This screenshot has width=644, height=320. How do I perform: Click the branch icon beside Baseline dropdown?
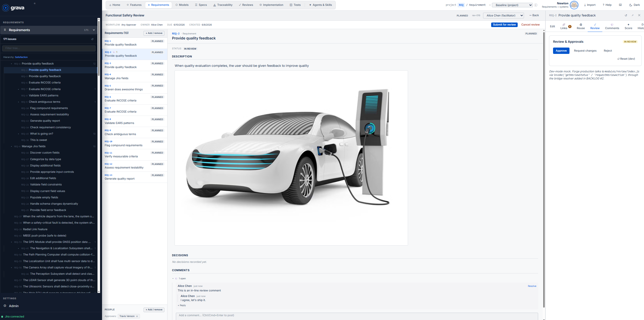(x=490, y=5)
